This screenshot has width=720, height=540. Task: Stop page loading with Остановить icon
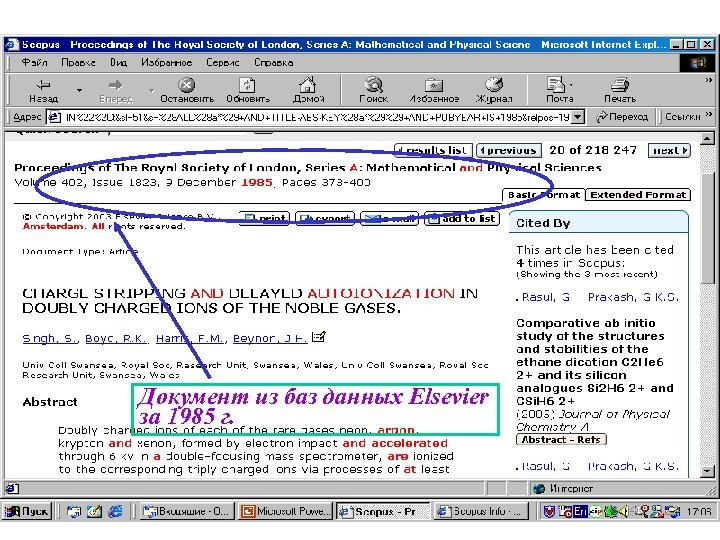tap(187, 90)
